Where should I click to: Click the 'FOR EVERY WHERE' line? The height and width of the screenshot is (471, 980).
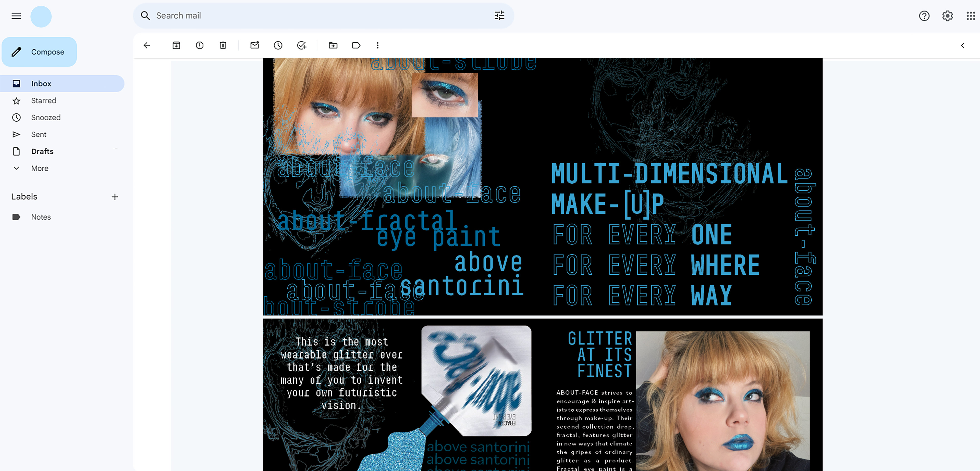656,265
